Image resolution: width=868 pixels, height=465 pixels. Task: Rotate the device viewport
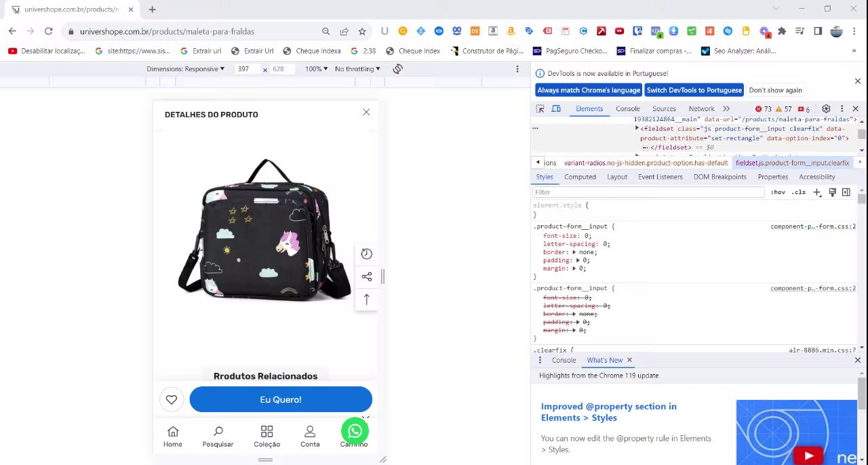click(398, 68)
